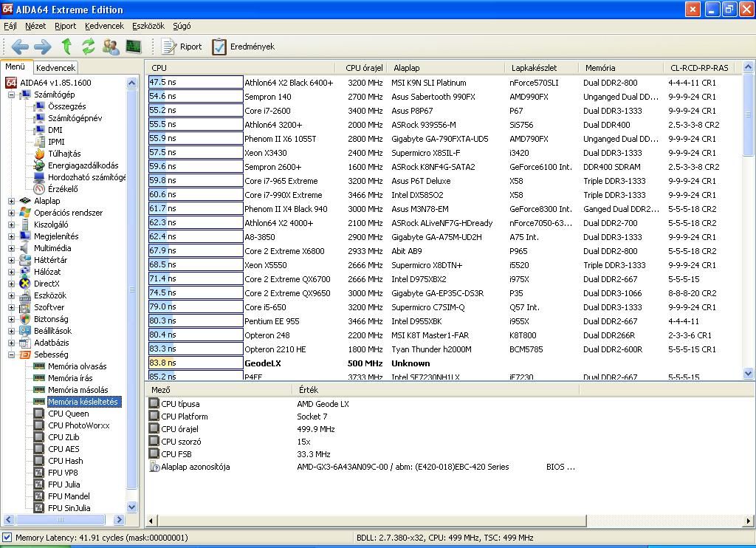Viewport: 756px width, 548px height.
Task: Click the Forward arrow toolbar icon
Action: pos(42,47)
